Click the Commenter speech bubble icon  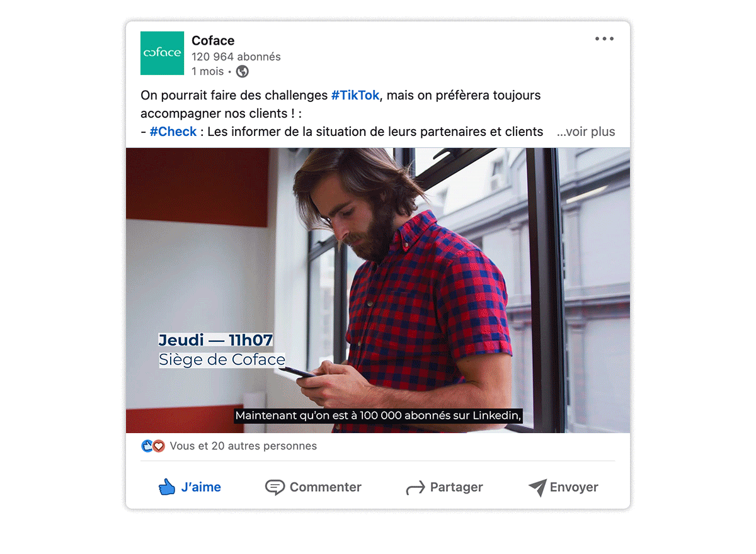275,487
